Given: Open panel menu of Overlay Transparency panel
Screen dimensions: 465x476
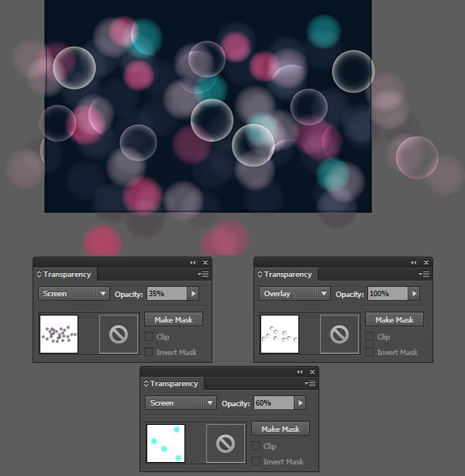Looking at the screenshot, I should coord(425,274).
